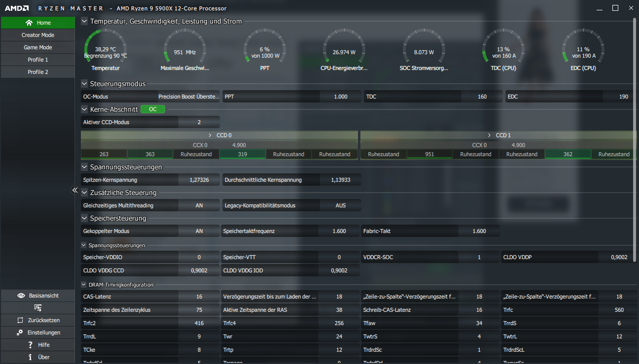Toggle the green OC badge beside Kerne-Abschnitt
Image resolution: width=639 pixels, height=364 pixels.
[x=153, y=109]
